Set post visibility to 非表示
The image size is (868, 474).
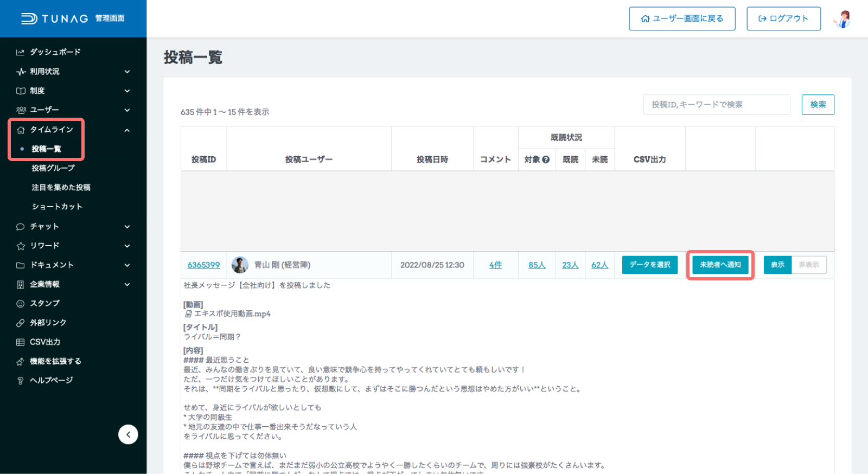[808, 265]
